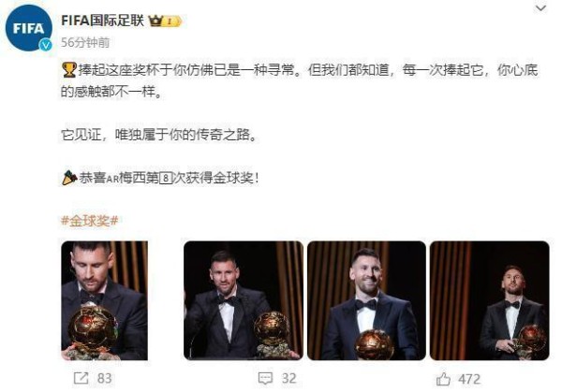Open the FIFA国际足联 account name
This screenshot has height=392, width=562.
pyautogui.click(x=102, y=21)
